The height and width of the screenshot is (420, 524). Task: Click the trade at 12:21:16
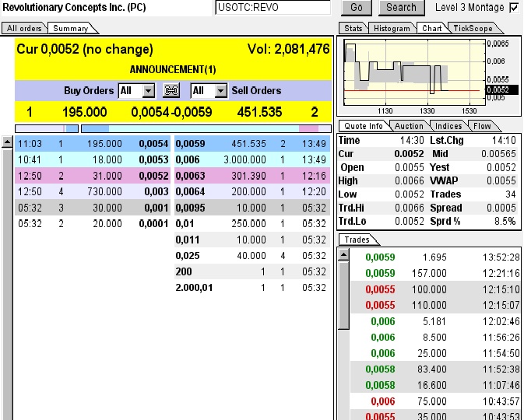tap(436, 273)
